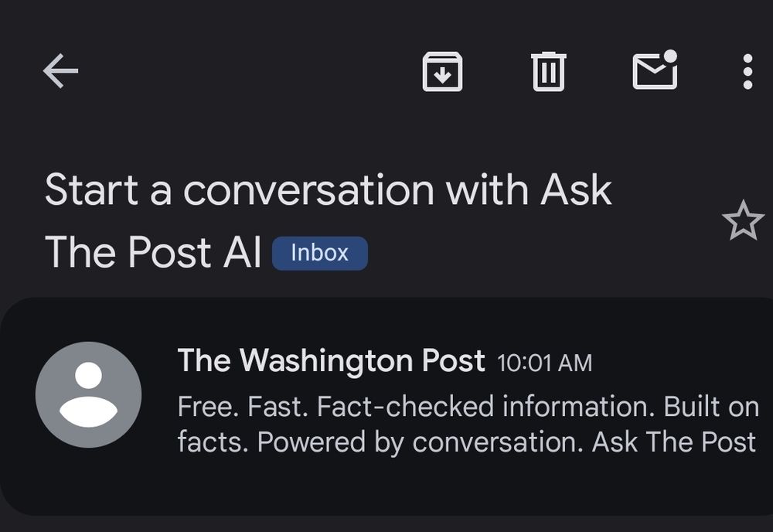Tap the person silhouette in gray circle
Screen dimensions: 773x532
point(88,394)
